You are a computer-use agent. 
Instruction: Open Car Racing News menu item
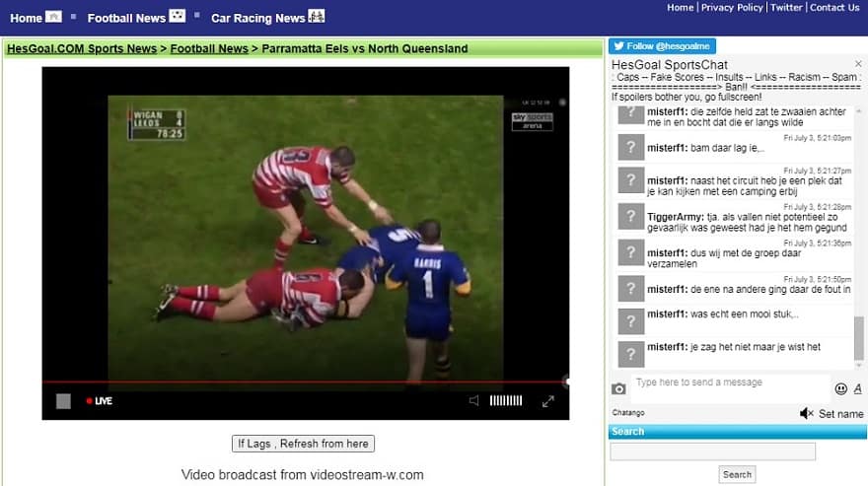(x=257, y=18)
